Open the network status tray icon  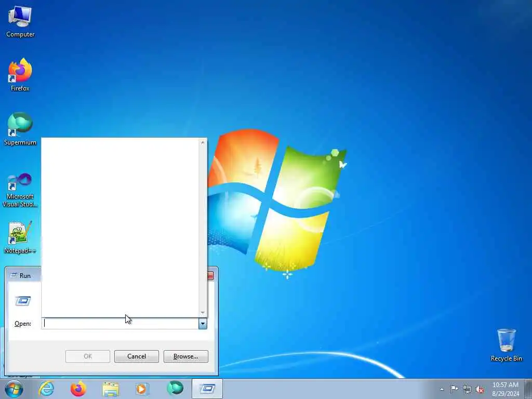pyautogui.click(x=467, y=390)
